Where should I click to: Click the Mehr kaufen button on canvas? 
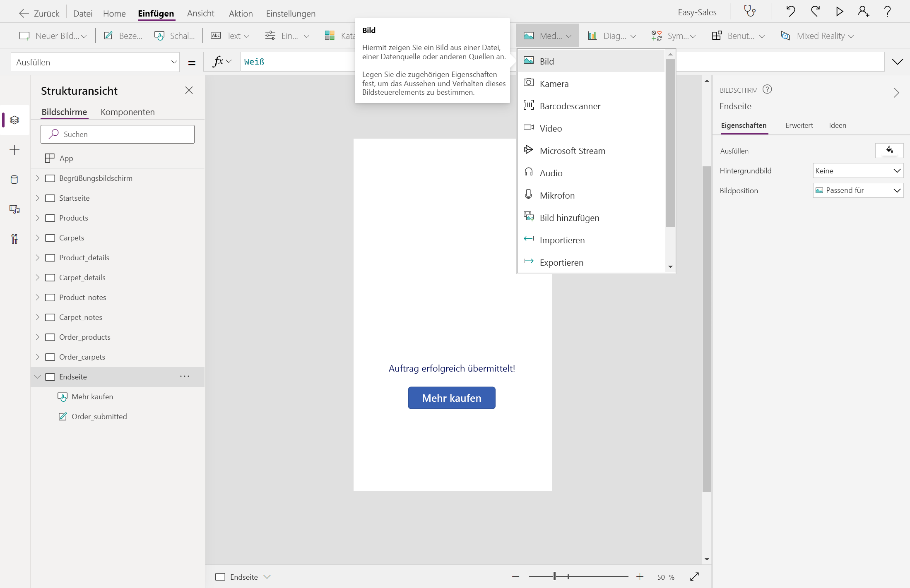click(451, 398)
